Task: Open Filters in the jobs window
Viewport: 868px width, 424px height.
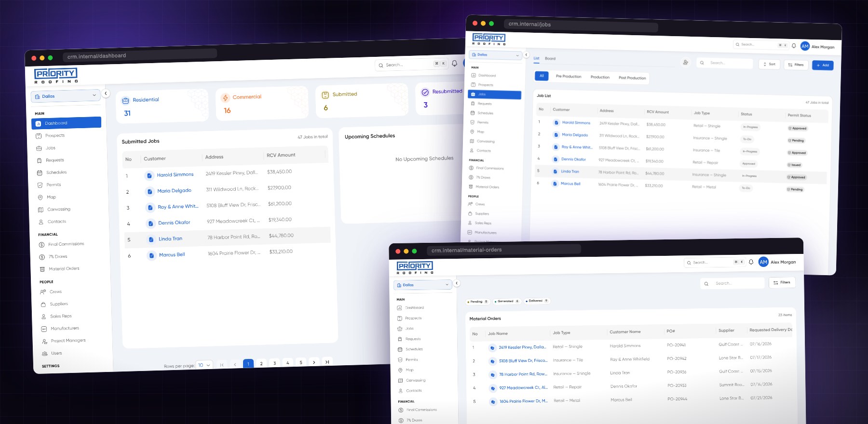Action: click(796, 65)
